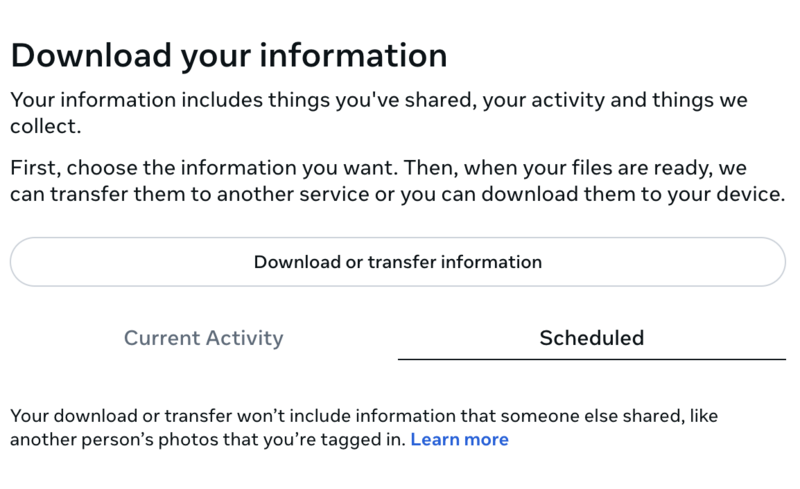Viewport: 800px width, 489px height.
Task: Switch to the Current Activity tab
Action: click(x=203, y=338)
